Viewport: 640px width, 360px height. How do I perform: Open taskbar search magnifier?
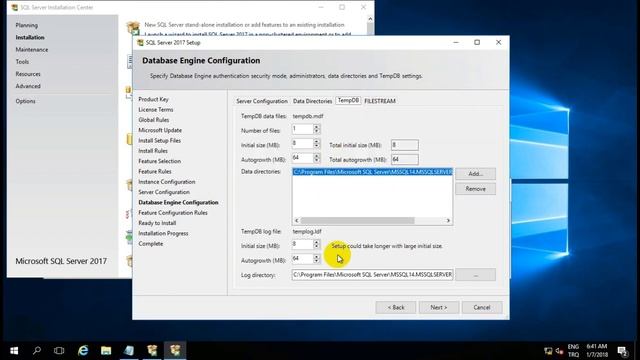37,350
